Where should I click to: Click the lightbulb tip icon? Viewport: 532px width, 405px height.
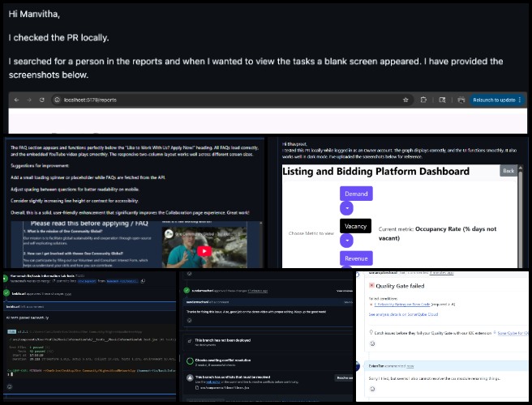(371, 333)
